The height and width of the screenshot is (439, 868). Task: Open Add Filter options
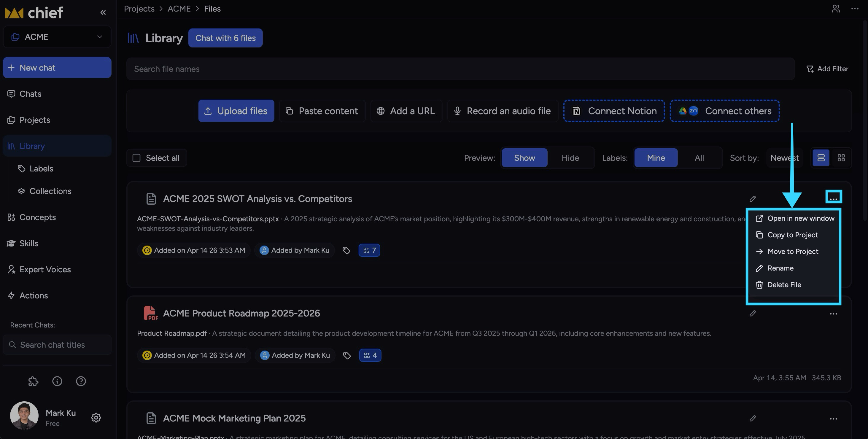pyautogui.click(x=827, y=69)
